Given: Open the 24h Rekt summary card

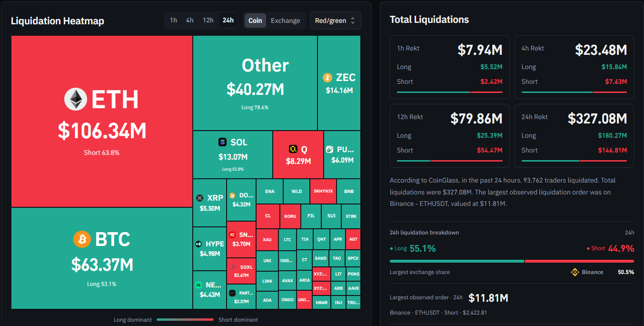Looking at the screenshot, I should (x=574, y=136).
